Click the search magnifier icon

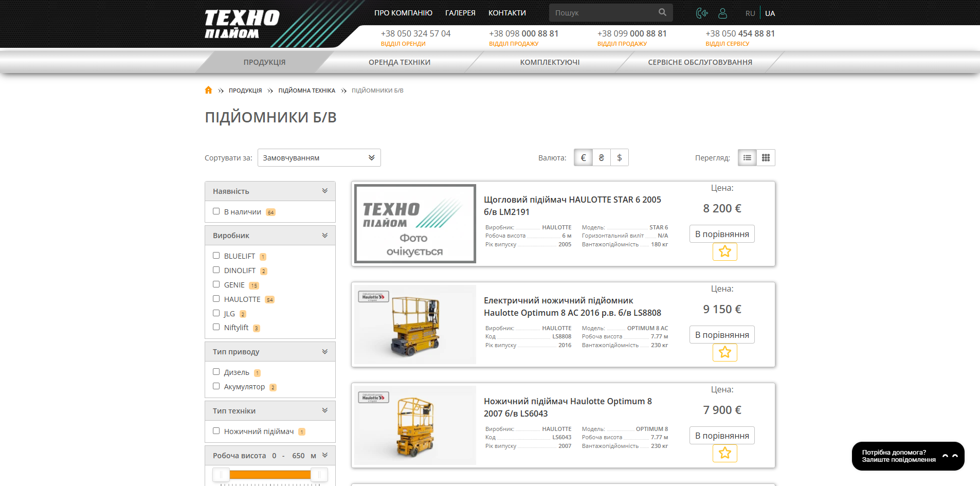(x=662, y=12)
